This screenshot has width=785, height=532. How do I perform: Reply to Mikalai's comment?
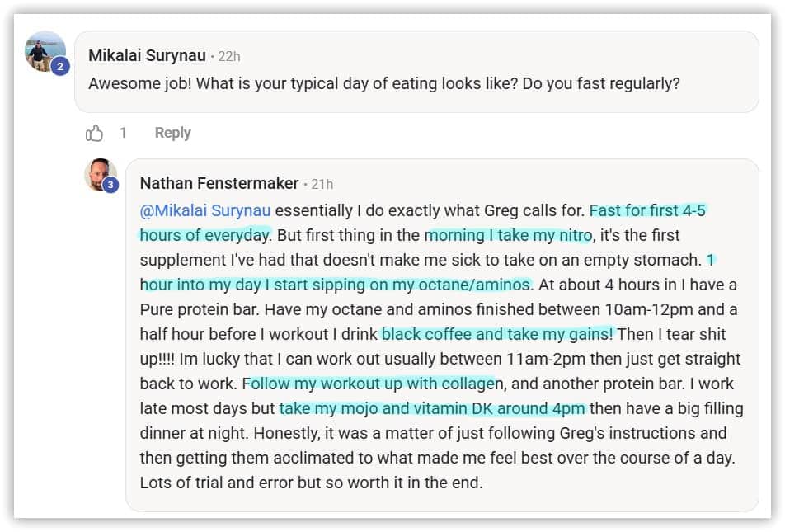(172, 133)
